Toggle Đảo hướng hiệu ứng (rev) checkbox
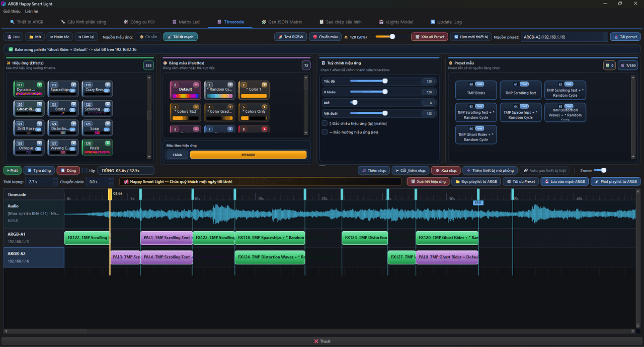Image resolution: width=644 pixels, height=347 pixels. coord(325,132)
